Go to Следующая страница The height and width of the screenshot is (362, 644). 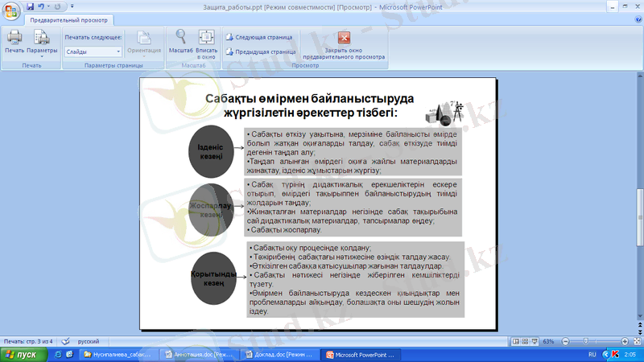point(258,37)
